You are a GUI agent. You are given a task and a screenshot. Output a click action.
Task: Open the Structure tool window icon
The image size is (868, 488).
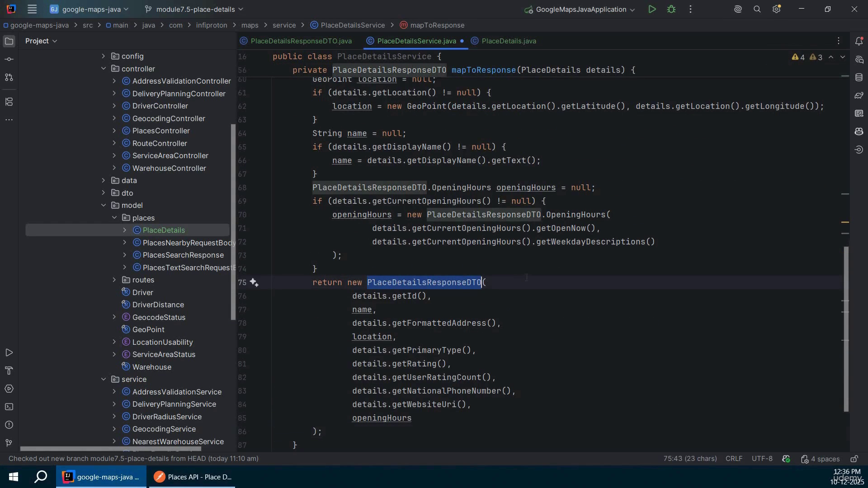[x=9, y=102]
